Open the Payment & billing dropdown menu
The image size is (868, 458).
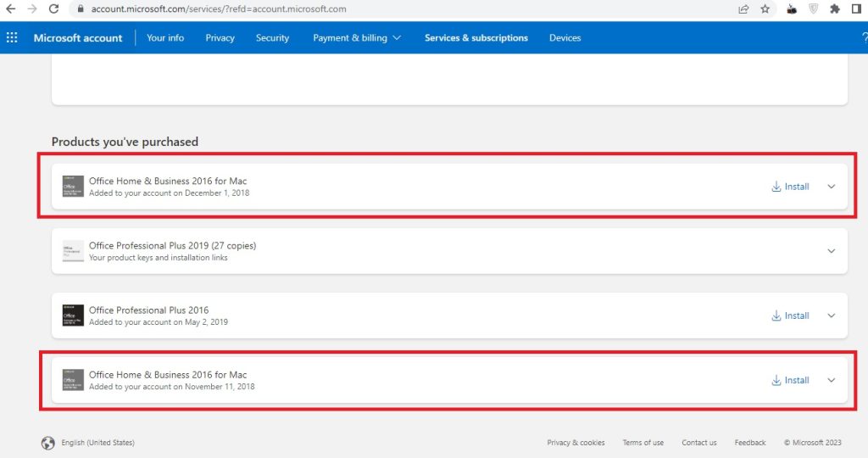357,37
